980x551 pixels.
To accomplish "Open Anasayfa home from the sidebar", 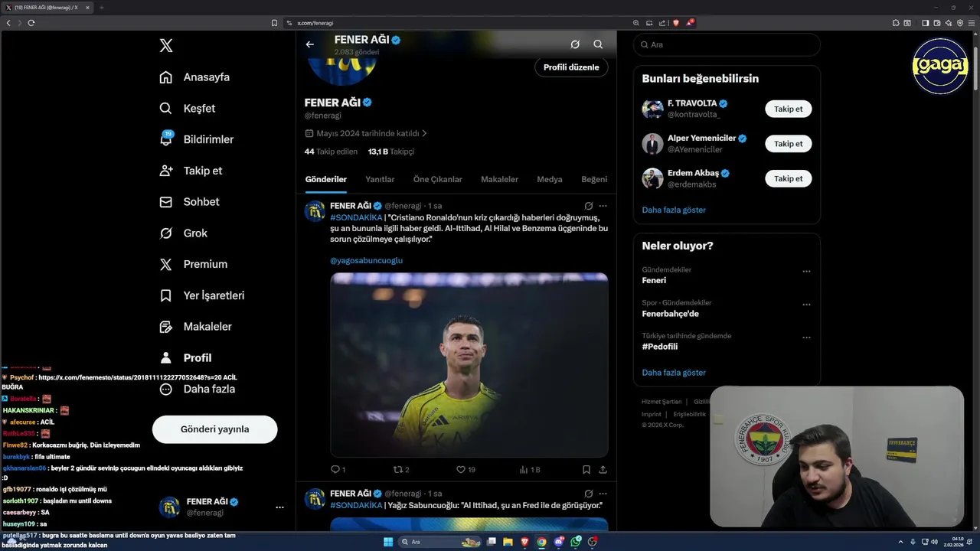I will coord(194,77).
